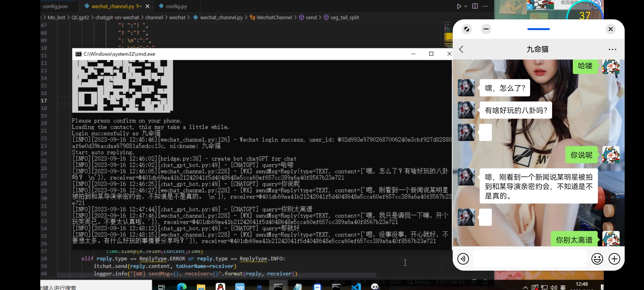Run the Python file with the play button
Viewport: 644px width, 290px height.
tap(459, 6)
